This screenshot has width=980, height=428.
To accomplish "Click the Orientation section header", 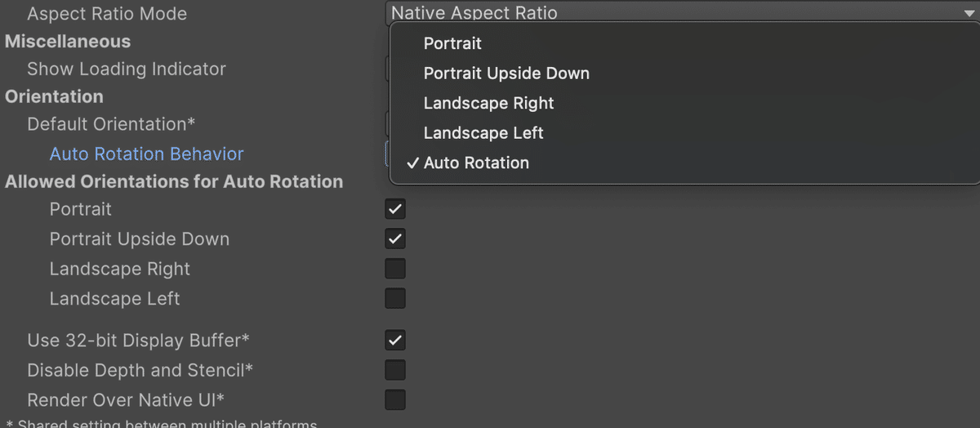I will [x=54, y=96].
